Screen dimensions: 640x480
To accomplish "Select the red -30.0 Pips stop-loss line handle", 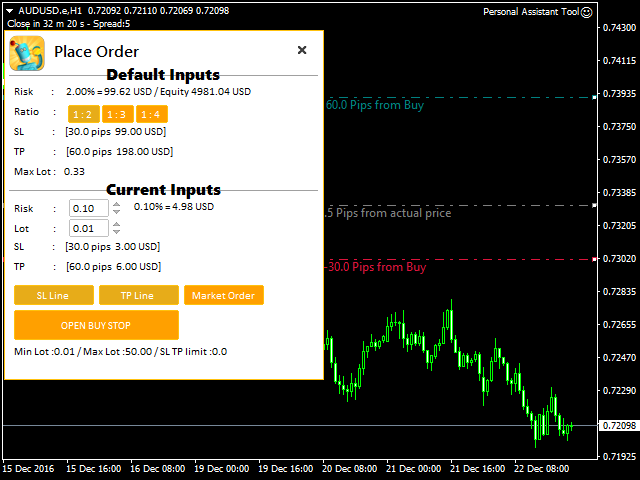I will tap(594, 259).
